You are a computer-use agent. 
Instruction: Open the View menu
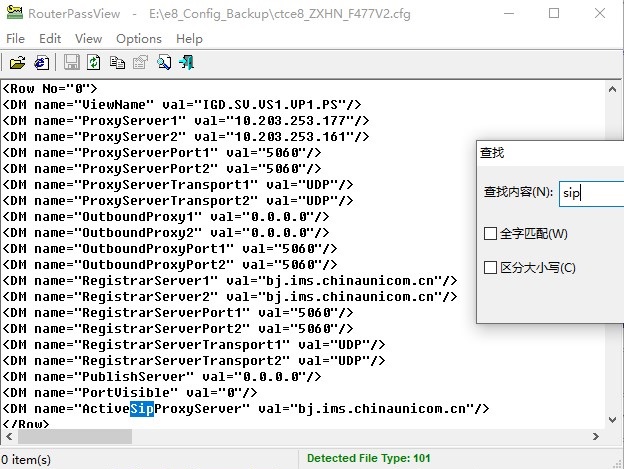pos(88,38)
